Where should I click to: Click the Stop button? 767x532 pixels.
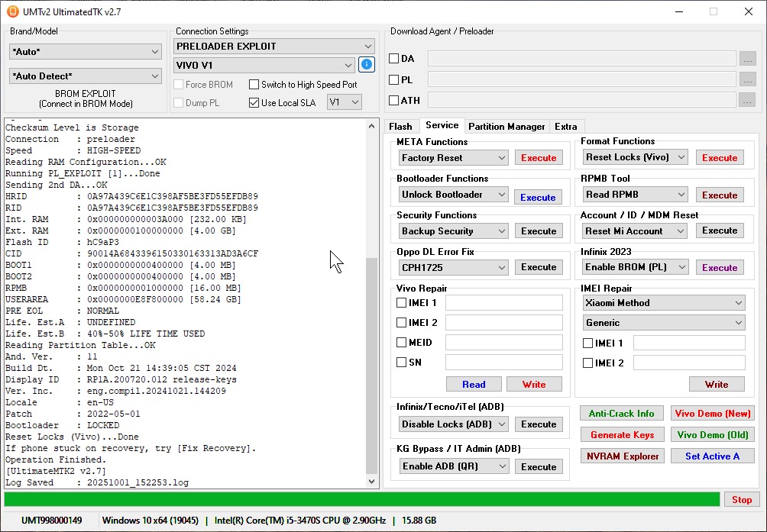point(742,500)
